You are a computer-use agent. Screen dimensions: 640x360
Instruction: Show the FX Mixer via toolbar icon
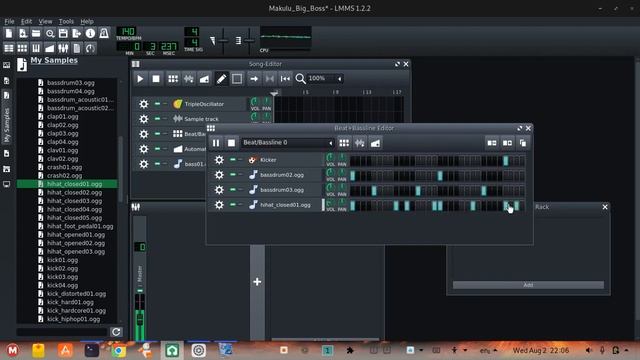click(x=63, y=48)
